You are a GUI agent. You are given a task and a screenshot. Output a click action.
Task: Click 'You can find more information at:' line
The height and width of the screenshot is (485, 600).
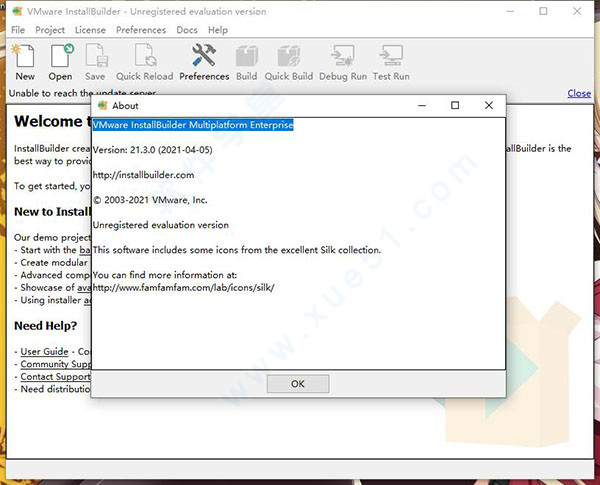[x=165, y=275]
